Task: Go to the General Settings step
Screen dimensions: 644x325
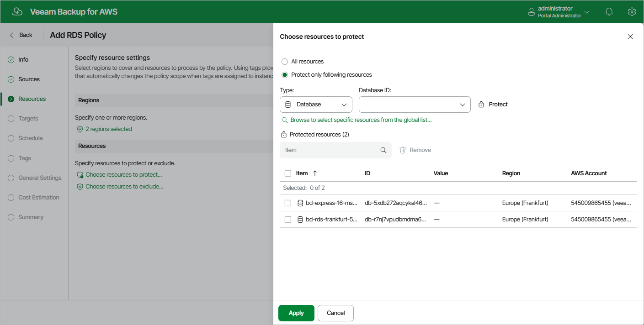Action: 40,178
